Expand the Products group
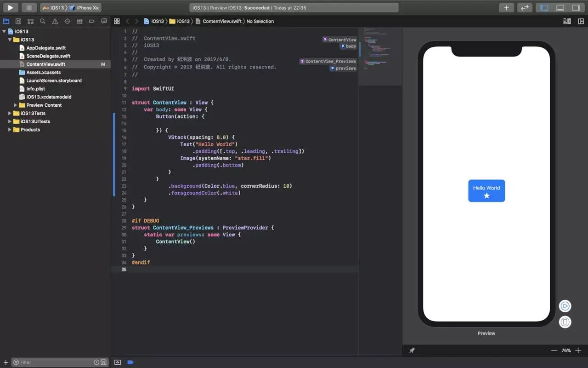Screen dimensions: 588x368 10,130
